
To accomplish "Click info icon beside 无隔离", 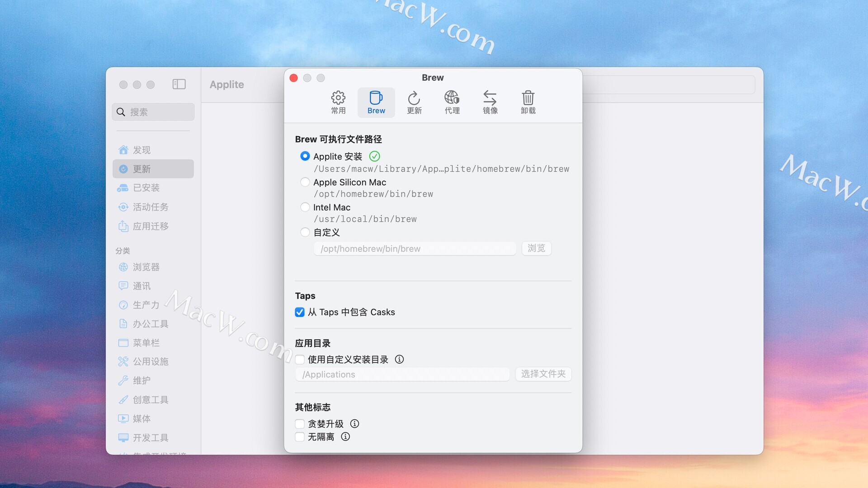I will click(345, 436).
